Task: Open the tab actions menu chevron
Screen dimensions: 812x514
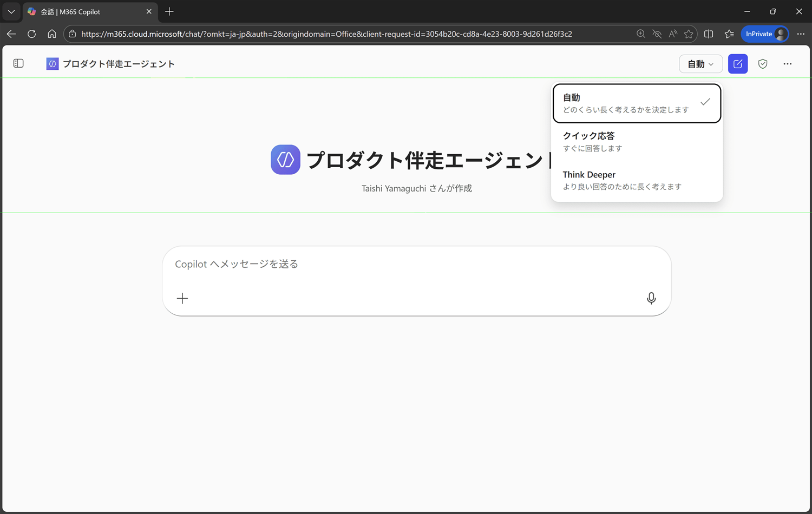Action: pos(11,11)
